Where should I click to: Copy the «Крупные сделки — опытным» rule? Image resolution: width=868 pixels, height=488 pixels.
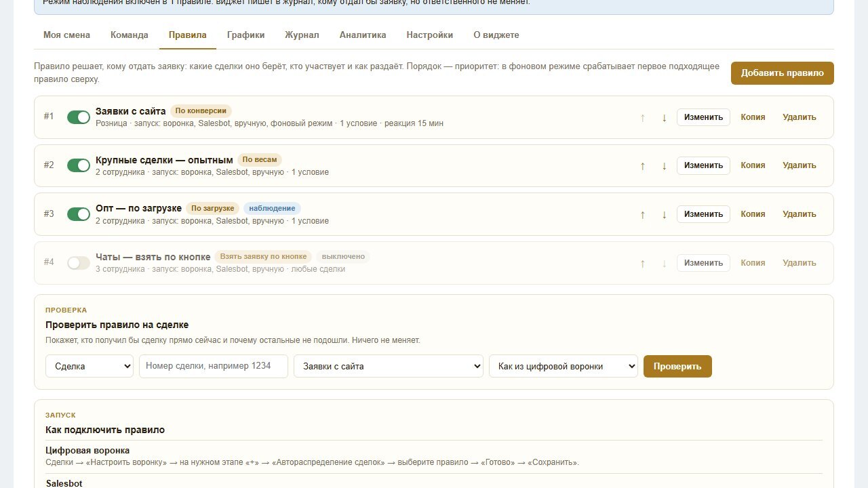click(753, 165)
